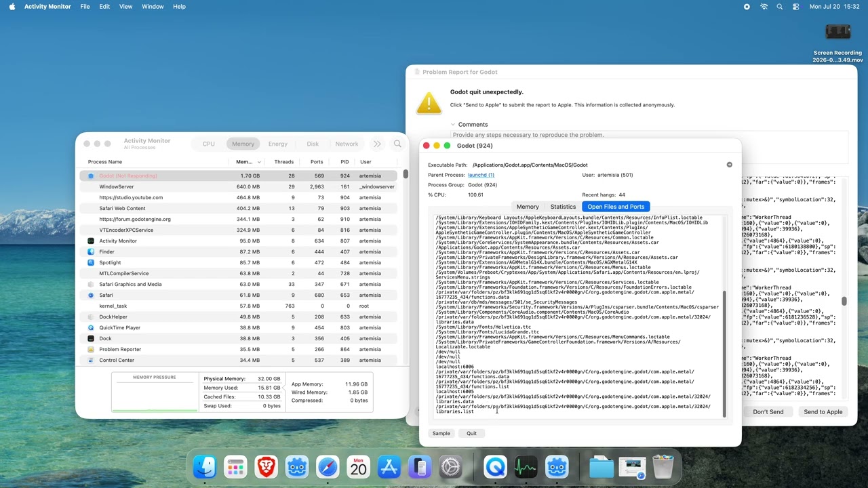Open Spotlight search in the menu bar

pos(780,7)
